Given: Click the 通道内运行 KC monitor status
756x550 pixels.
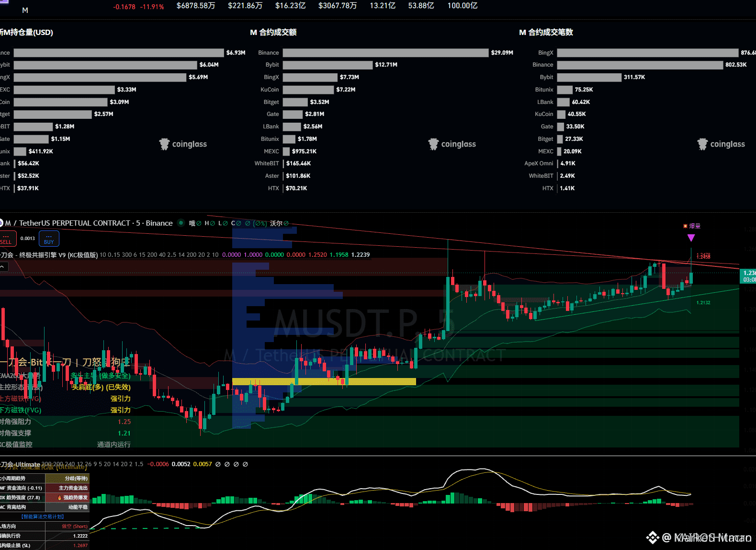Looking at the screenshot, I should pos(114,445).
